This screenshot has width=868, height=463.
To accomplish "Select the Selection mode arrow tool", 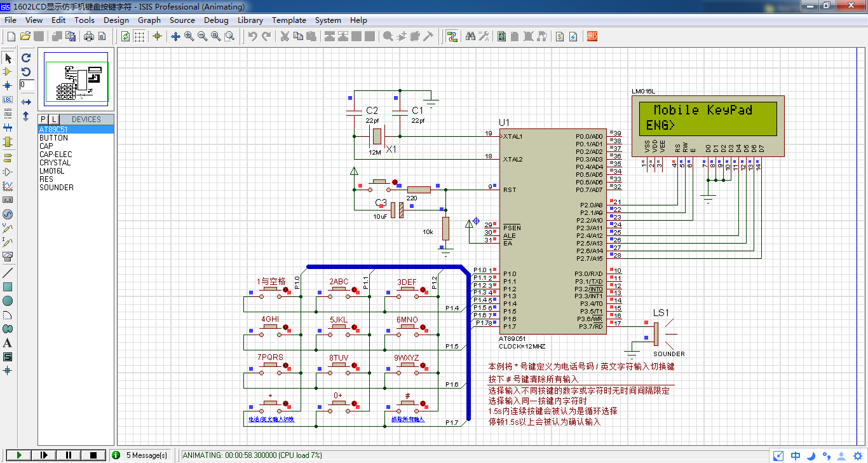I will point(8,59).
